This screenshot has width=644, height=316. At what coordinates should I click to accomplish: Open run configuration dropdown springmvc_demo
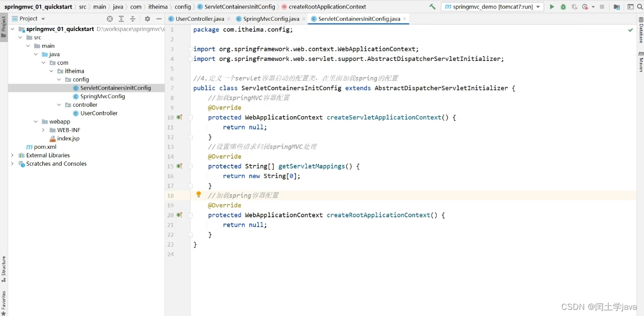pos(492,7)
